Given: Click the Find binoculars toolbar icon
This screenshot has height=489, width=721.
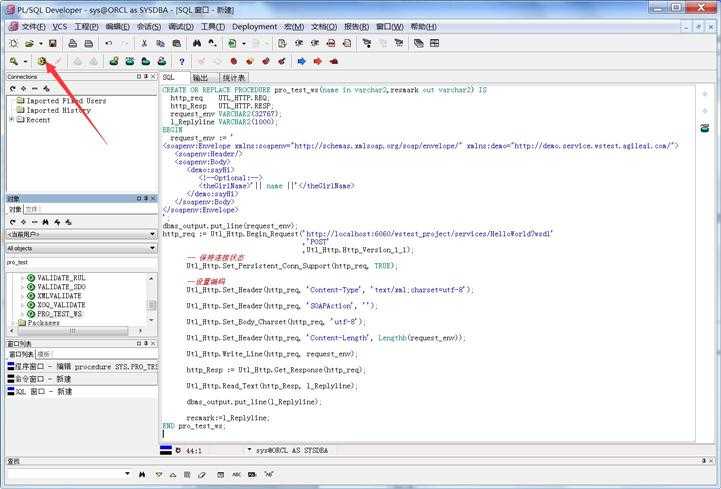Looking at the screenshot, I should coord(197,43).
